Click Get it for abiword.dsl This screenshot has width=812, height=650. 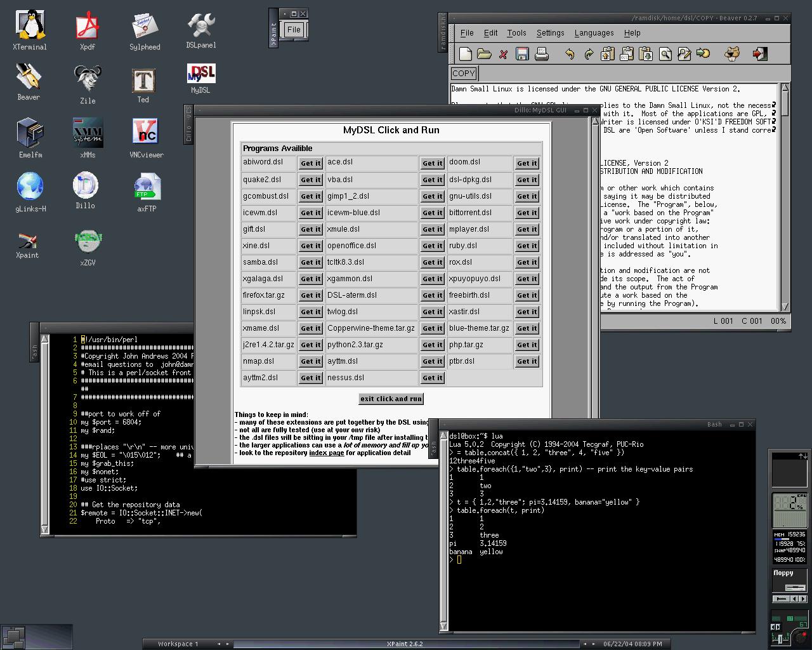311,163
